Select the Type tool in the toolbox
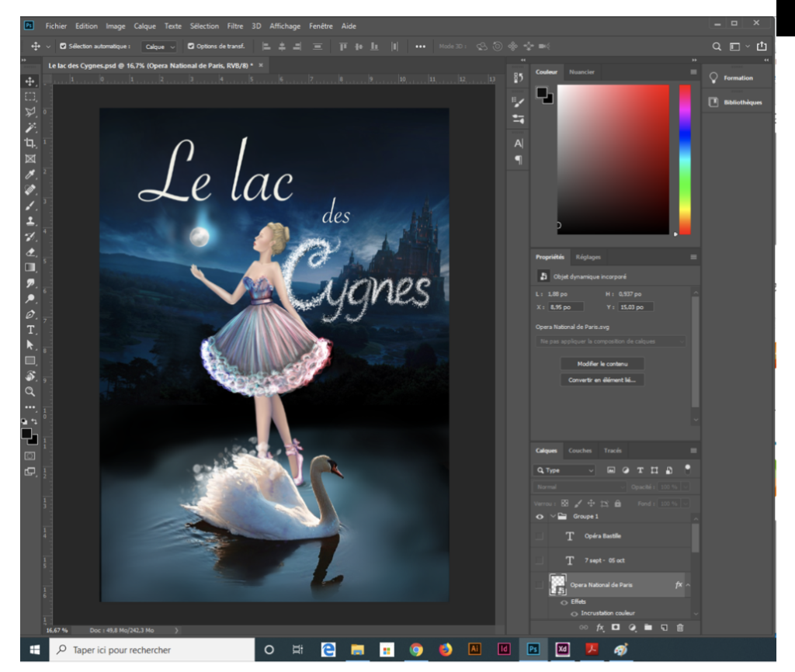Image resolution: width=795 pixels, height=672 pixels. 30,330
